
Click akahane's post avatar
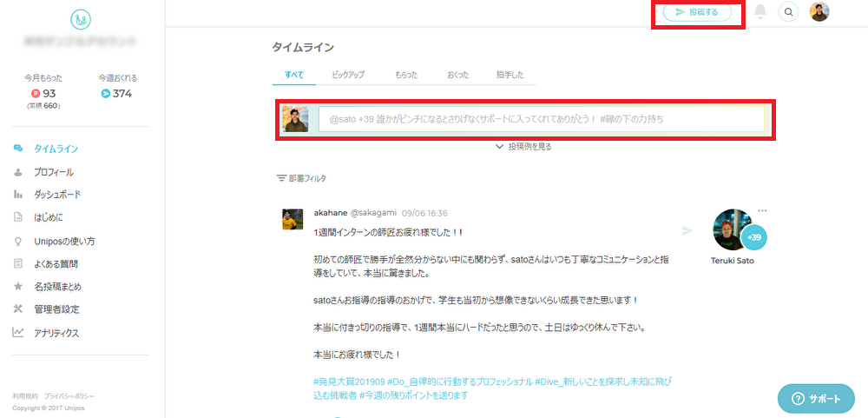293,219
